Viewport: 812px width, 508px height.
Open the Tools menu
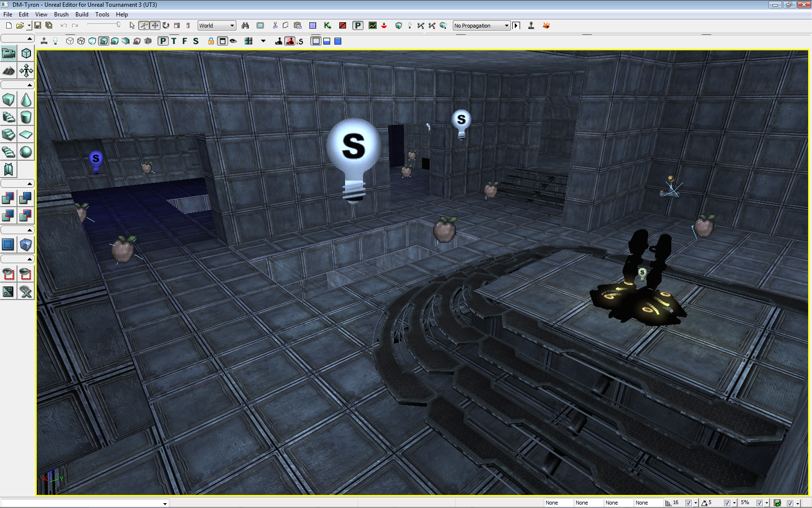[x=102, y=15]
